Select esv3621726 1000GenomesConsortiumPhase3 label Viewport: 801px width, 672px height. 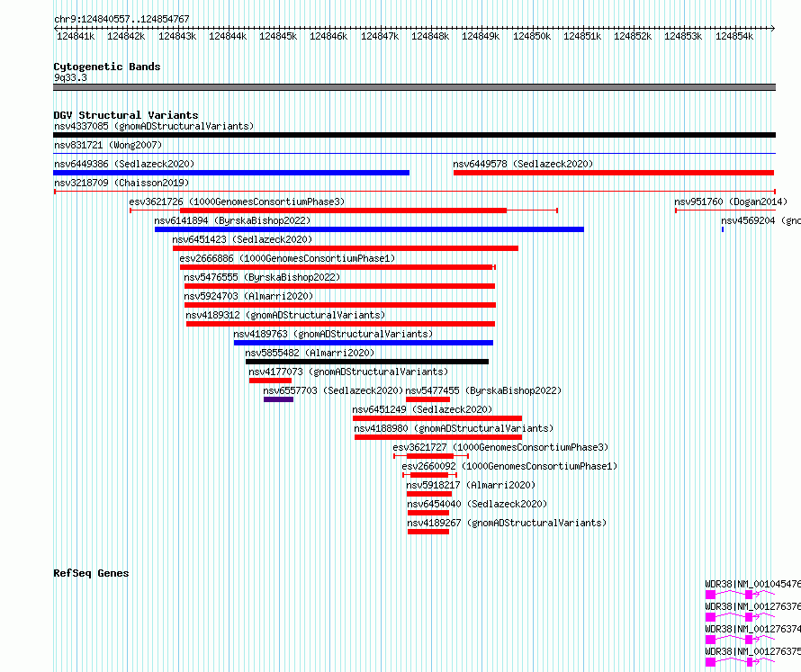tap(237, 202)
